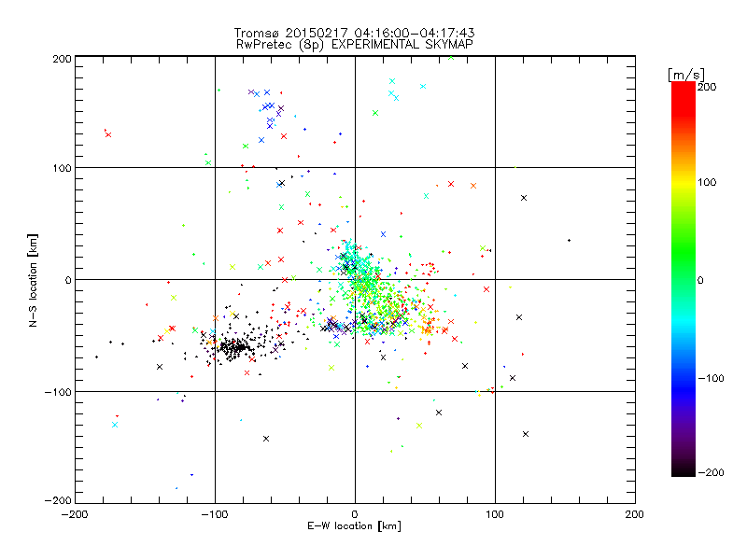Click the -200 tick label on the E-W axis
This screenshot has width=747, height=560.
pyautogui.click(x=75, y=514)
